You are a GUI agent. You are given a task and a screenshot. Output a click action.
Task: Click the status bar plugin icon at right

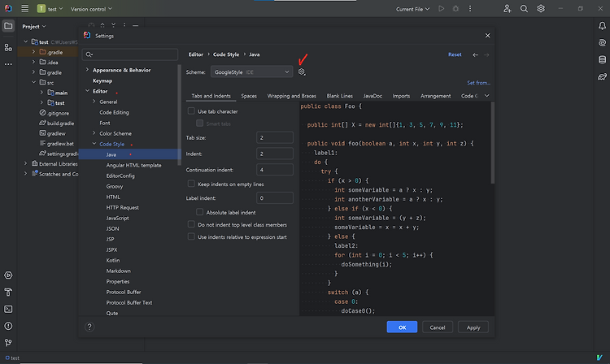pyautogui.click(x=599, y=357)
